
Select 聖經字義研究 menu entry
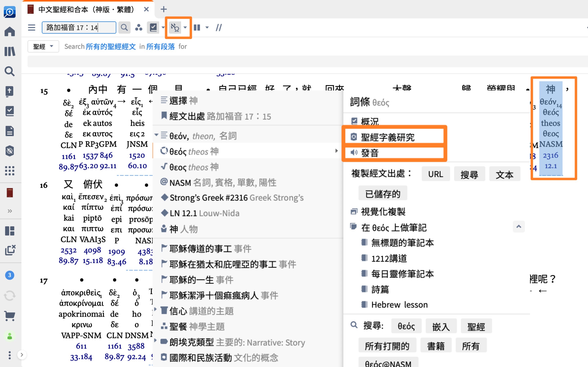[388, 137]
